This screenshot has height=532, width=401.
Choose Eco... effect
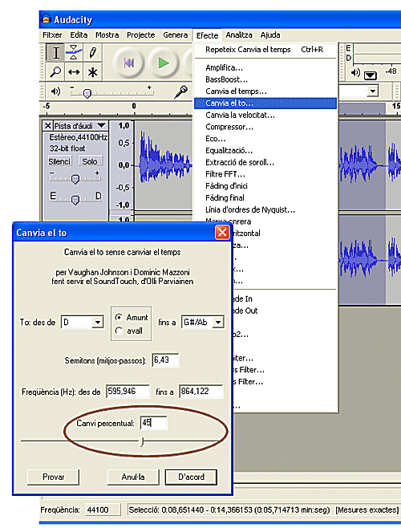point(265,139)
